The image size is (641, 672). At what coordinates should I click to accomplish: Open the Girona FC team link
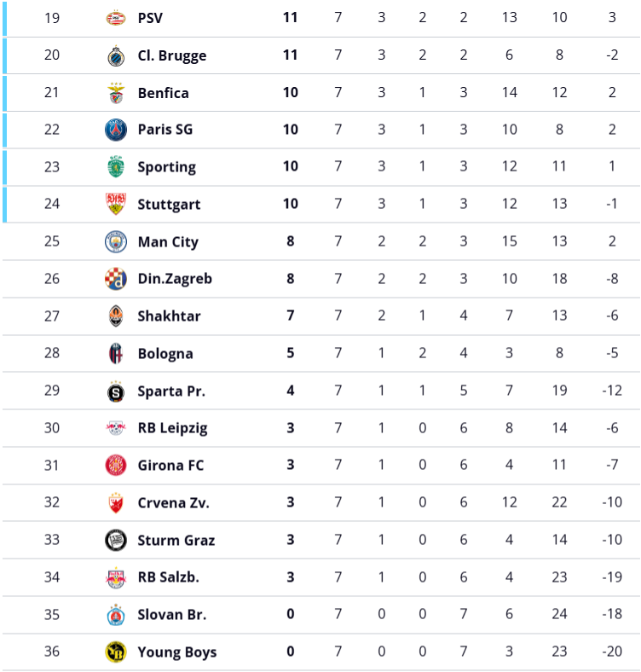coord(172,466)
